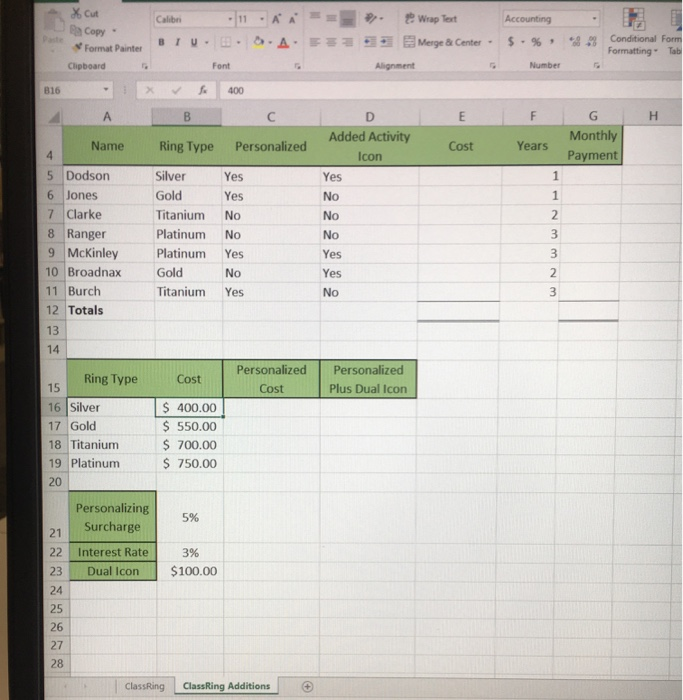Select the column E header
This screenshot has height=700, width=683.
[x=462, y=117]
